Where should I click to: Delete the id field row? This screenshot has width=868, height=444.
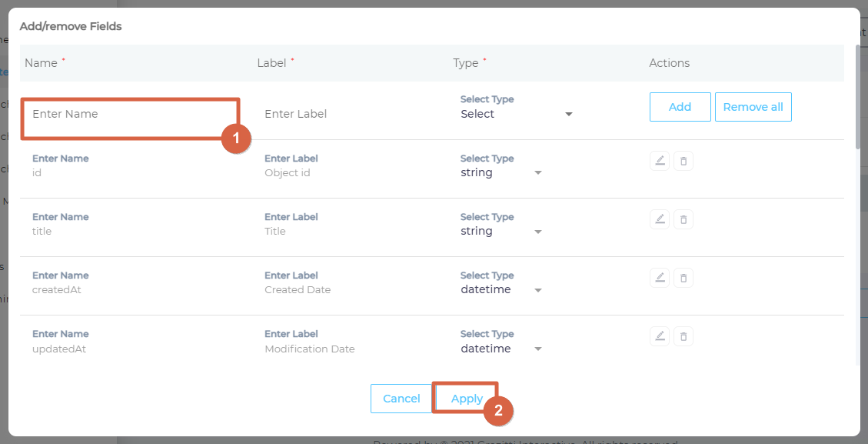[x=683, y=161]
